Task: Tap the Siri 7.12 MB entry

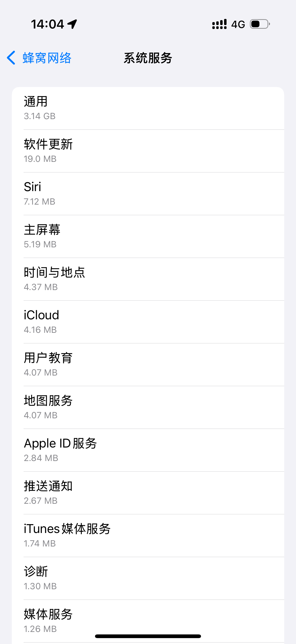Action: [148, 194]
